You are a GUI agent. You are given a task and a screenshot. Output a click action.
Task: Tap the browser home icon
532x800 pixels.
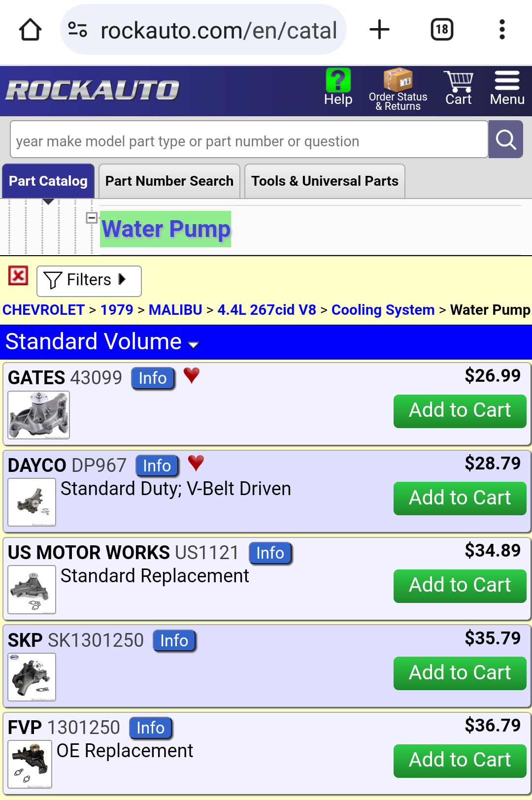tap(30, 30)
